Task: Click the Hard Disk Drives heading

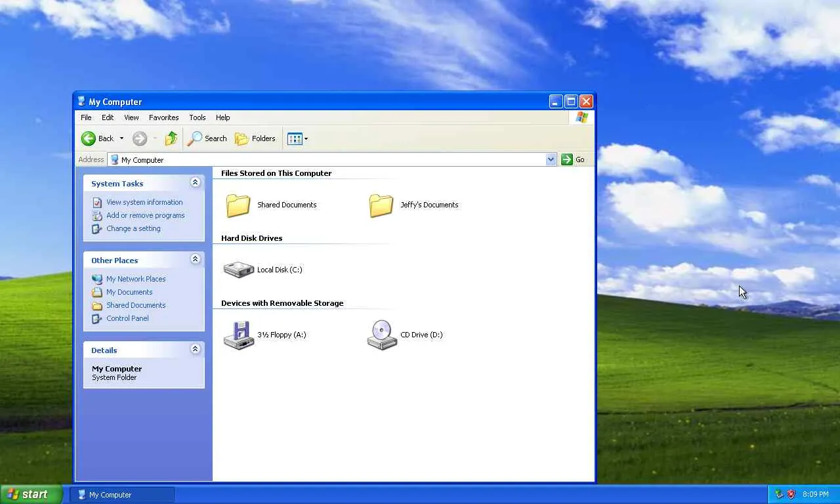Action: point(251,238)
